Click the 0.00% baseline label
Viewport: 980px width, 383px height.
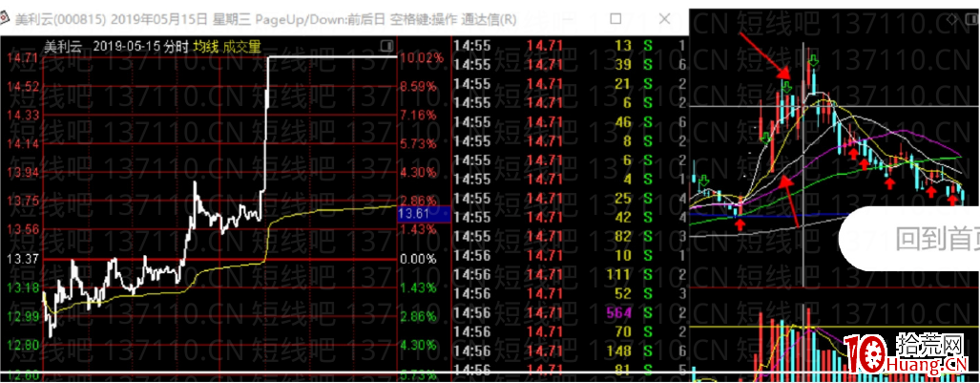click(418, 259)
